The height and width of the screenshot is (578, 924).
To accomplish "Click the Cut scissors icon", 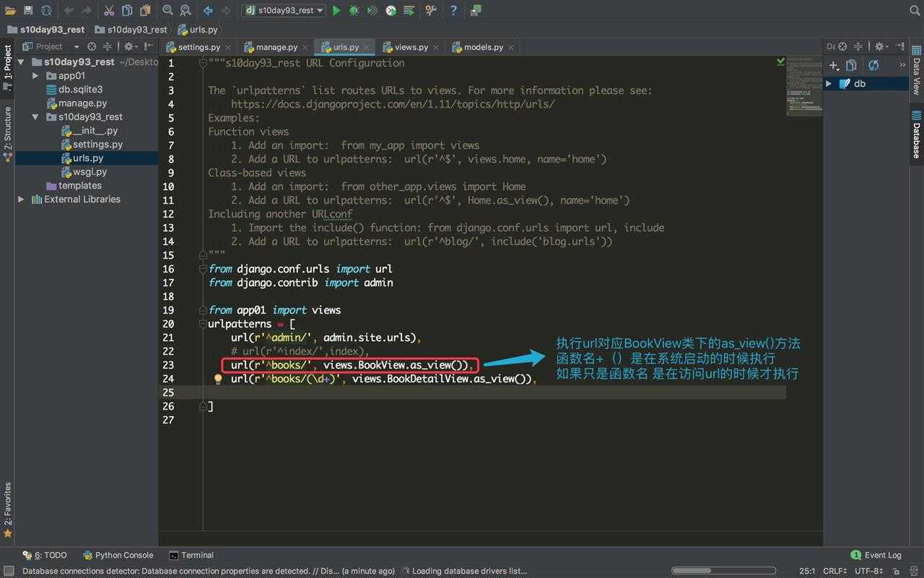I will (x=109, y=10).
